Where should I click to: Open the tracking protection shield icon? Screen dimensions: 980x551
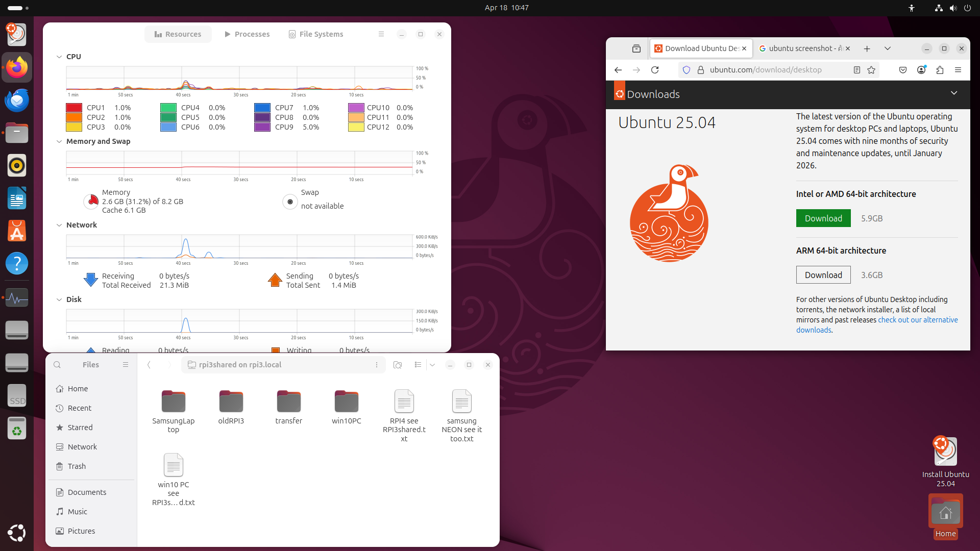click(x=687, y=70)
